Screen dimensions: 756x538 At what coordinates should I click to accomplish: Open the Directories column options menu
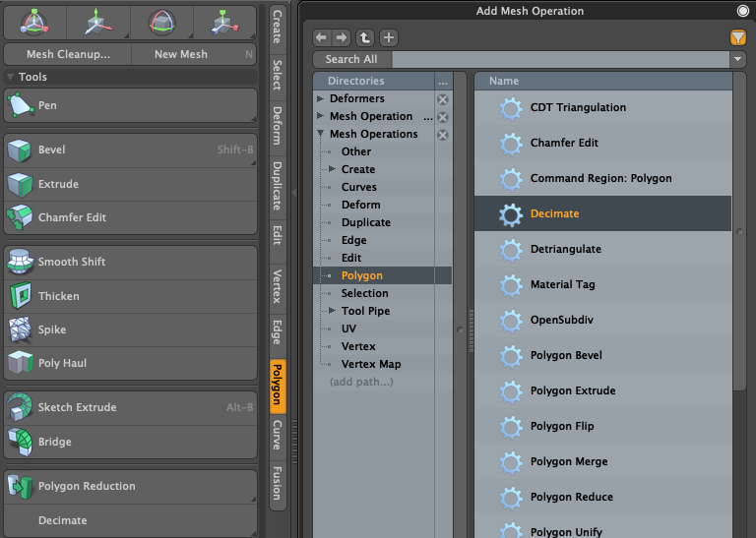click(443, 81)
